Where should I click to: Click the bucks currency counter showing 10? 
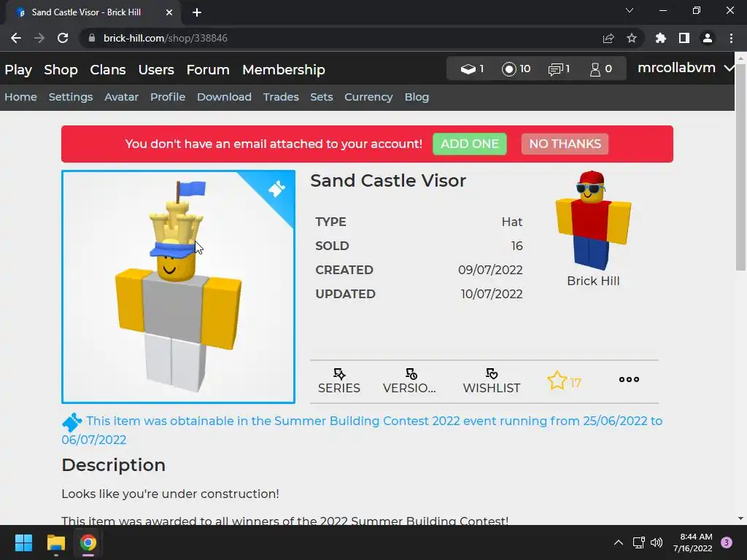click(x=516, y=69)
